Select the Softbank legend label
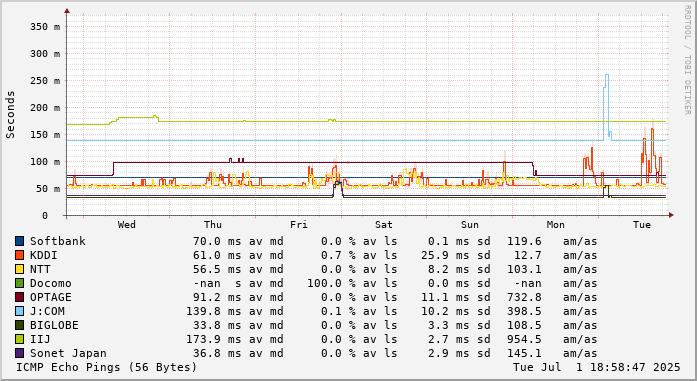Screen dimensions: 697x381 coord(58,241)
